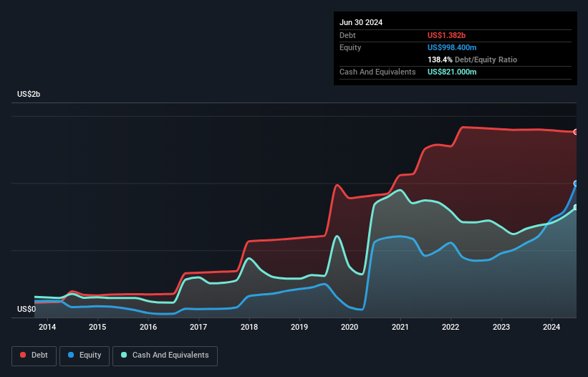Click the 2016 x-axis label
This screenshot has width=588, height=377.
point(148,327)
